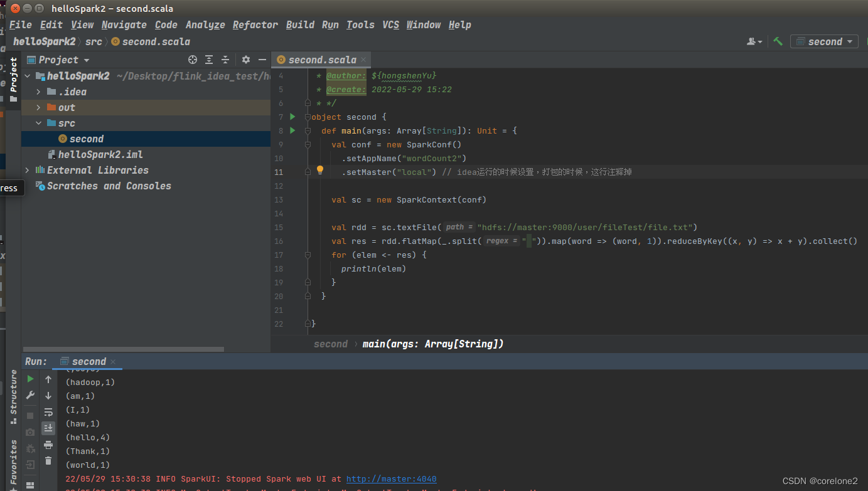868x491 pixels.
Task: Open the VCS menu
Action: pyautogui.click(x=390, y=24)
